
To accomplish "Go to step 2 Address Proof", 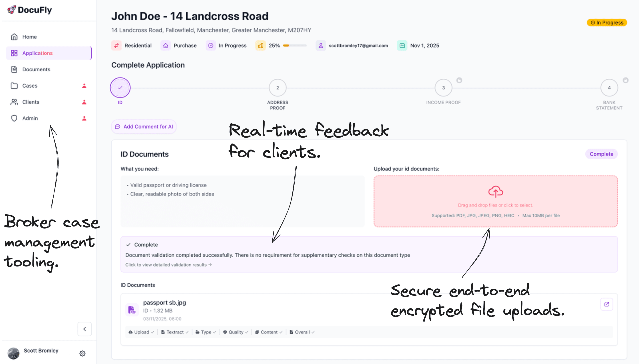I will point(277,88).
